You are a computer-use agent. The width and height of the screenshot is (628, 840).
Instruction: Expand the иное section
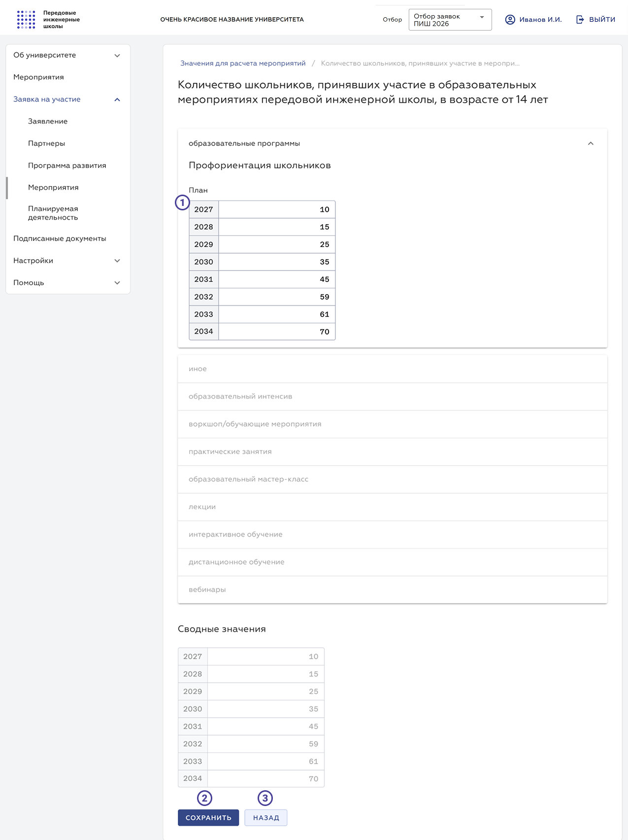393,369
